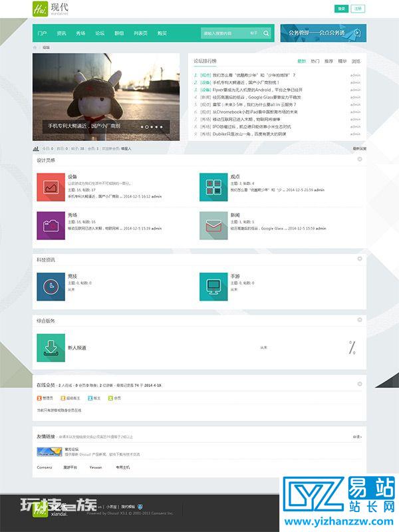The height and width of the screenshot is (532, 399).
Task: Open the 帖子 search type dropdown
Action: pyautogui.click(x=254, y=33)
